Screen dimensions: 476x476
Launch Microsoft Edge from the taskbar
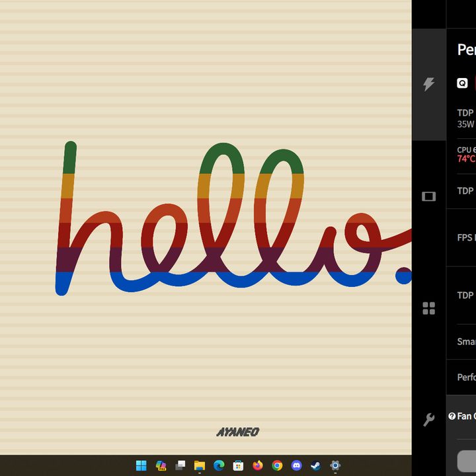[x=219, y=465]
